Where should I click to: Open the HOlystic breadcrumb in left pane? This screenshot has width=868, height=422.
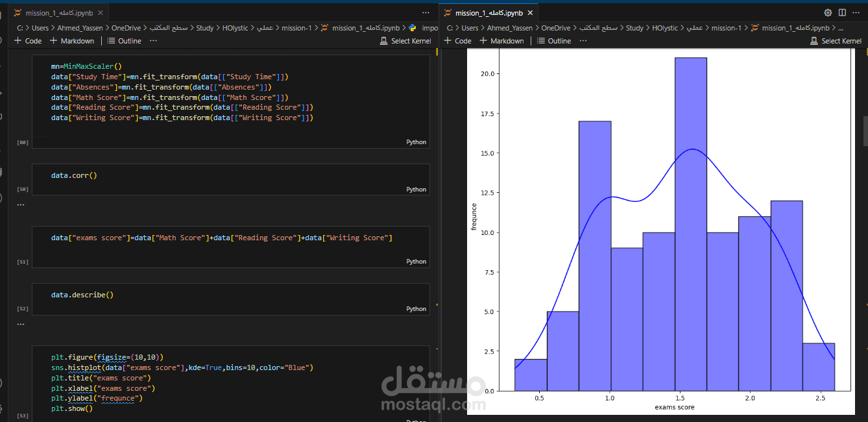coord(235,28)
